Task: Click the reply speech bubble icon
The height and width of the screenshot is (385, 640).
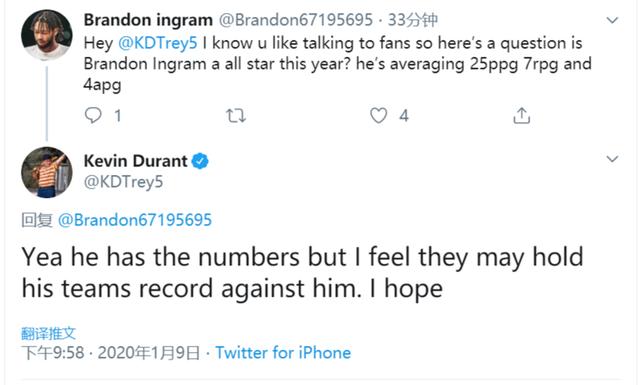Action: coord(93,116)
